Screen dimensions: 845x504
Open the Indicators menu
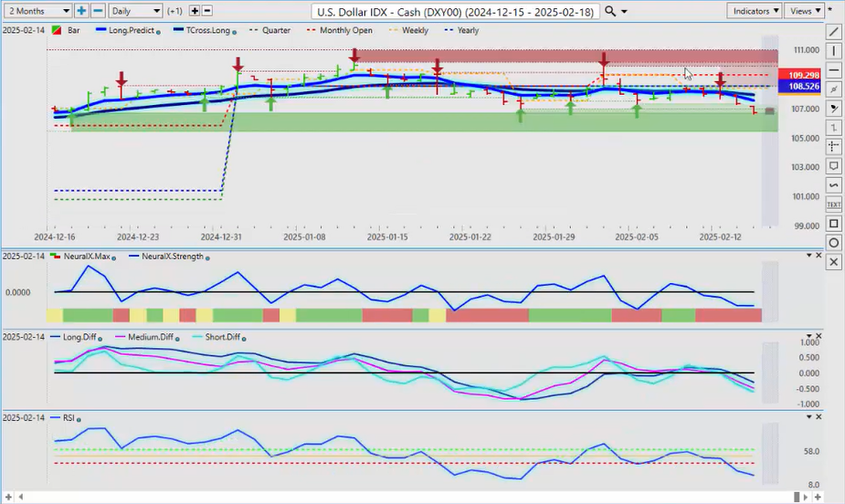pos(755,11)
